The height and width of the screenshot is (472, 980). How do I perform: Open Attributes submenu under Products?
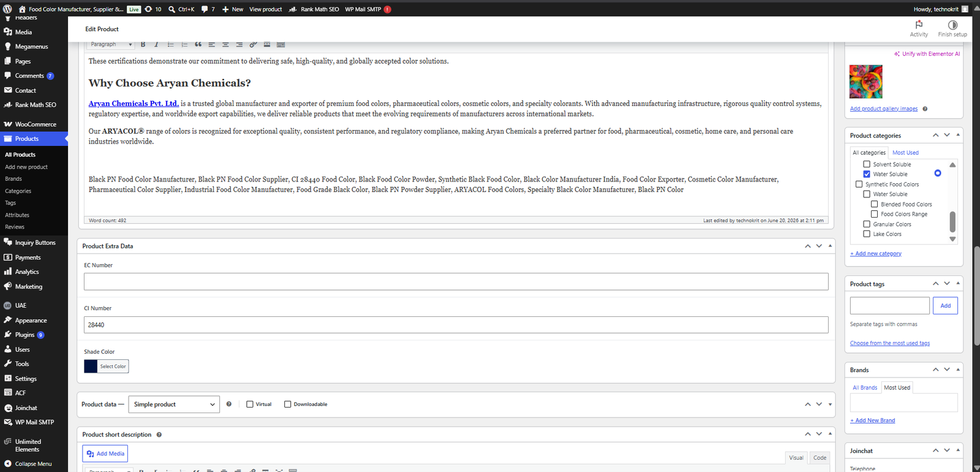[17, 215]
